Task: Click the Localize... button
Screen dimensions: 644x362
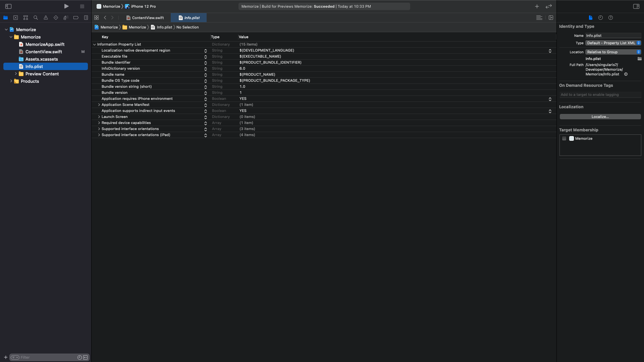Action: pyautogui.click(x=600, y=117)
